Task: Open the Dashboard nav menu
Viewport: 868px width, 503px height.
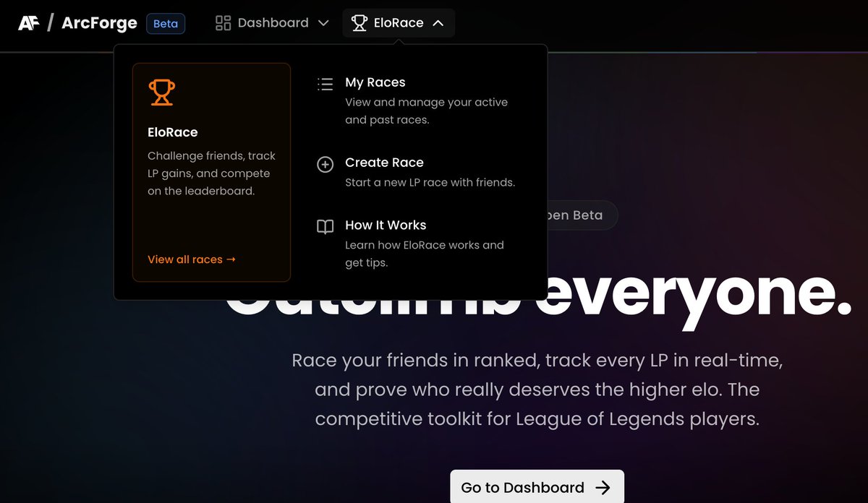Action: 273,23
